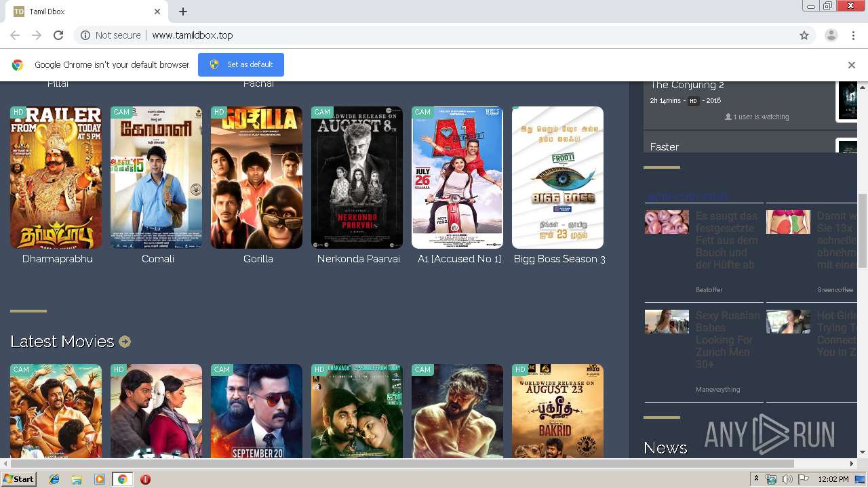Screen dimensions: 868x488
Task: Open the September 20 movie poster
Action: point(256,411)
